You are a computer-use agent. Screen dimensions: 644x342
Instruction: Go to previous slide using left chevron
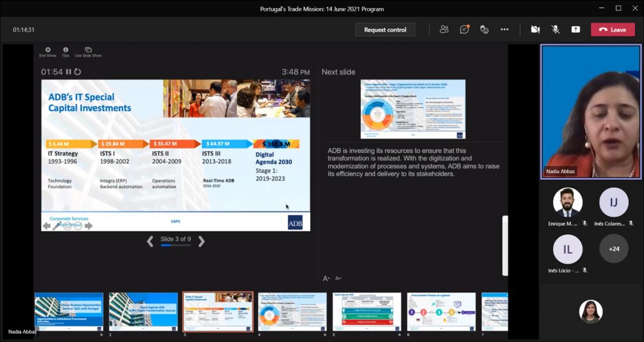tap(150, 242)
